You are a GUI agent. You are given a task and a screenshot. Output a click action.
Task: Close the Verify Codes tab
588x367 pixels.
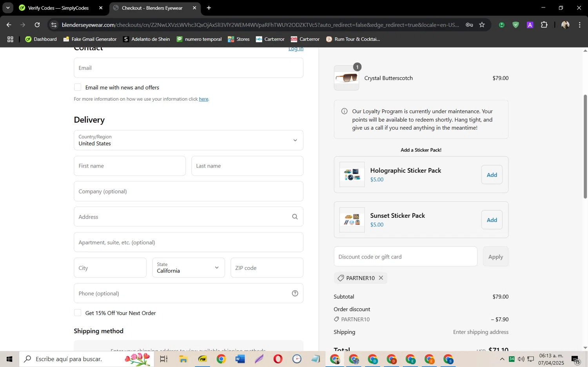(101, 8)
